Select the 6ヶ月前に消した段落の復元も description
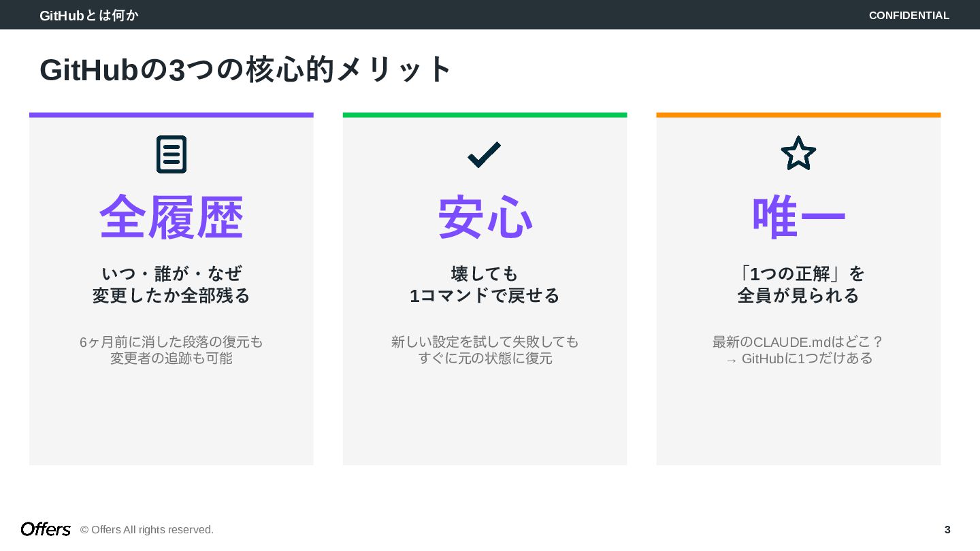 (171, 341)
